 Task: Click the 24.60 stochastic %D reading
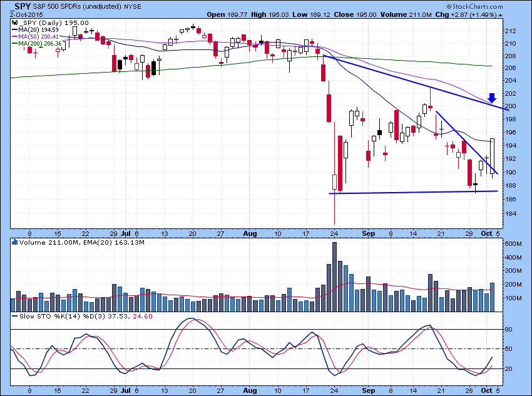point(142,317)
